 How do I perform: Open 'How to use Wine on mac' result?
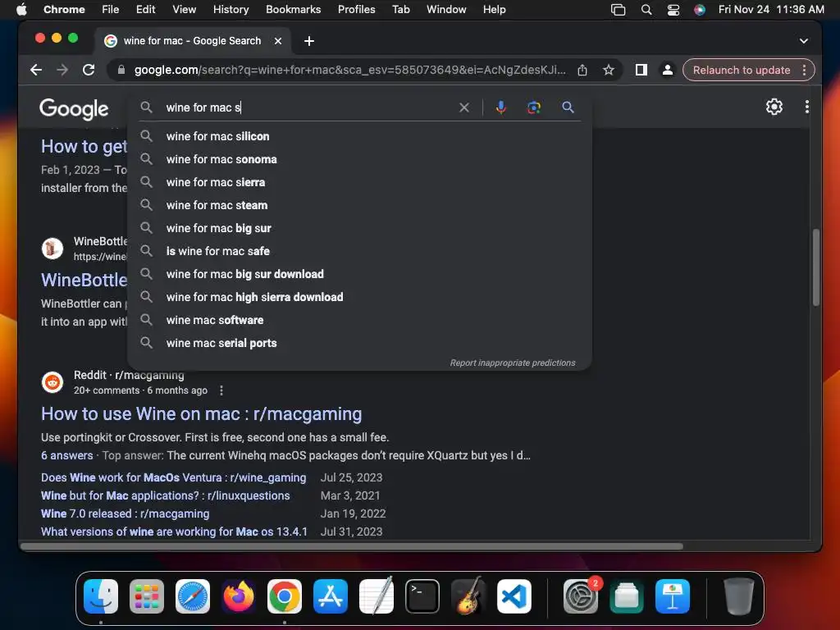[202, 413]
